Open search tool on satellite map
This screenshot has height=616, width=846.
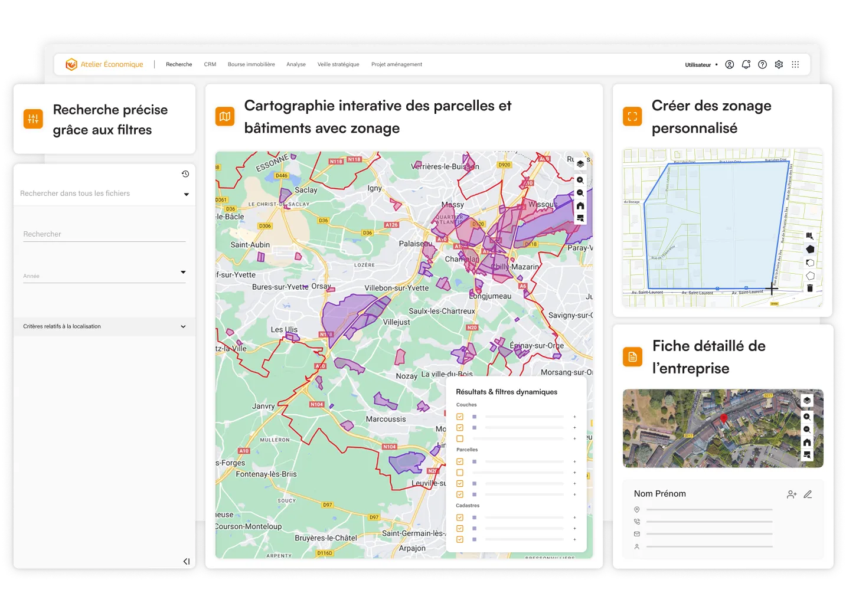(x=807, y=455)
